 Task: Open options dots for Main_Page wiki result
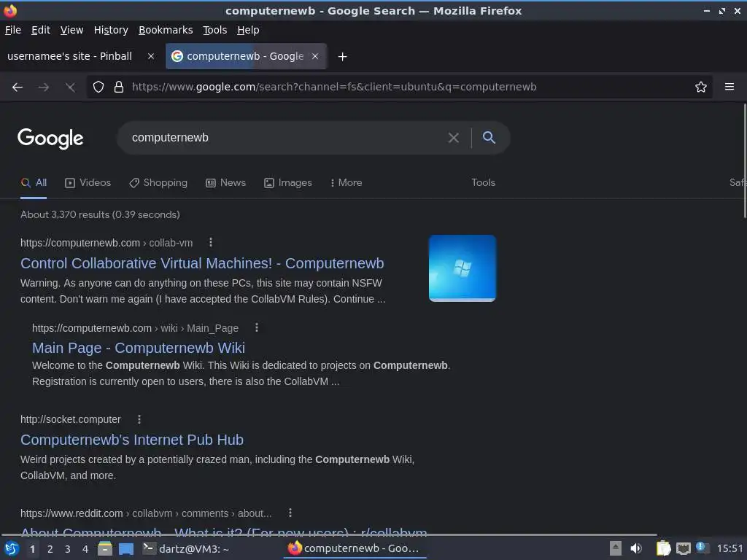pos(256,327)
